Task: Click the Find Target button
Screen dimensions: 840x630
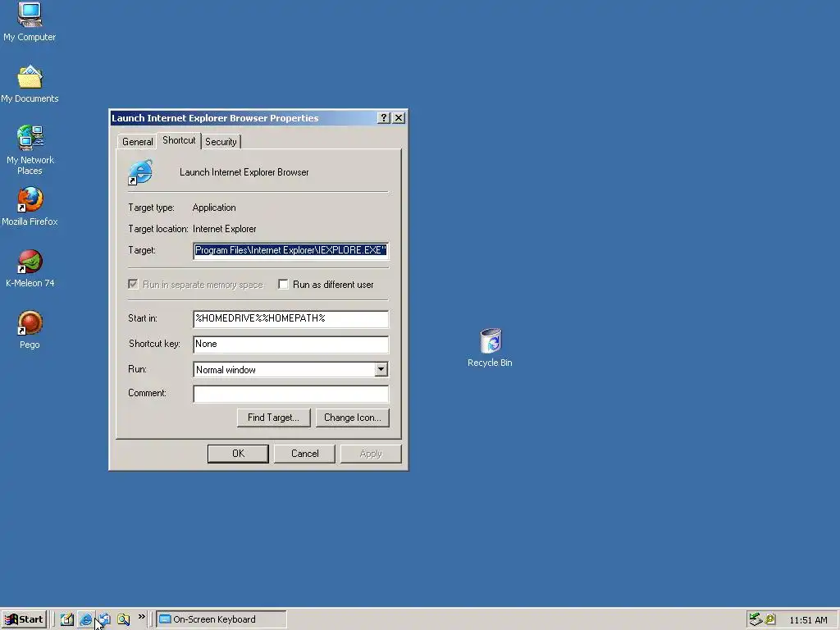Action: click(273, 418)
